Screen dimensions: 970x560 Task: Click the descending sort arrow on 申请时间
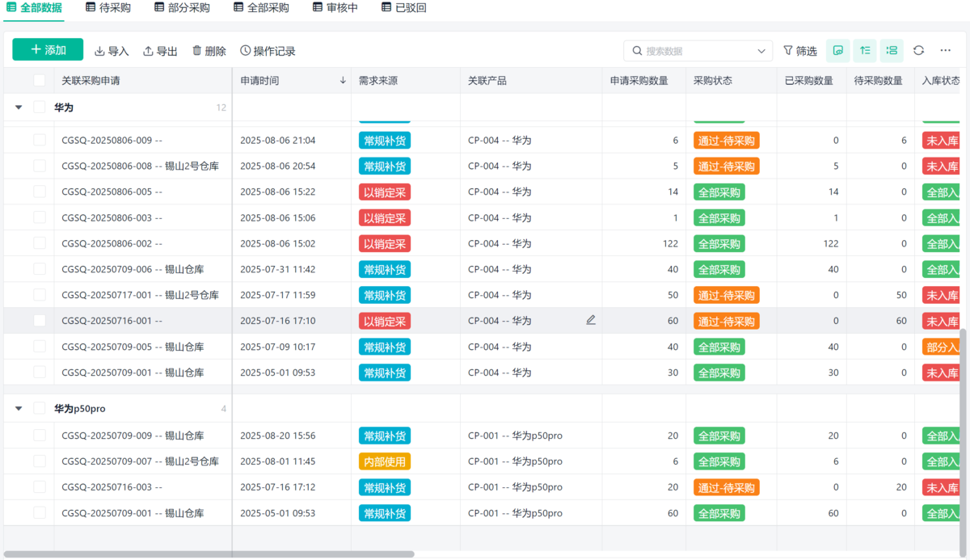pos(343,81)
